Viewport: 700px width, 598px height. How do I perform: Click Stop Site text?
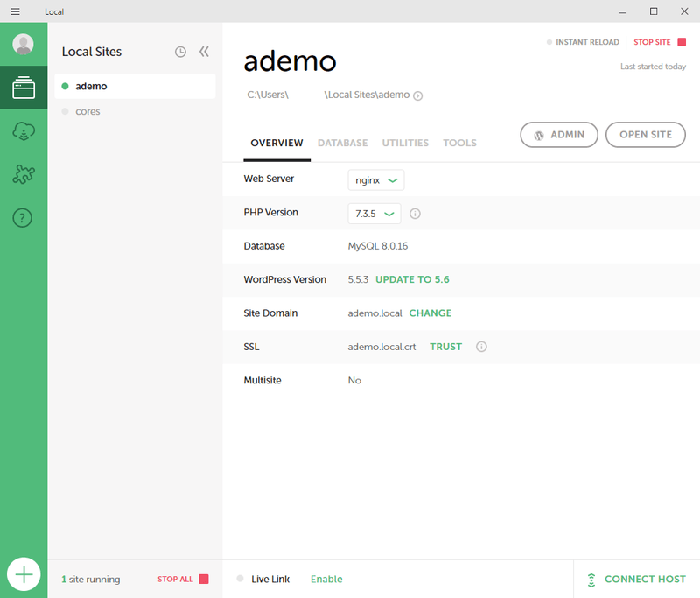(x=652, y=42)
